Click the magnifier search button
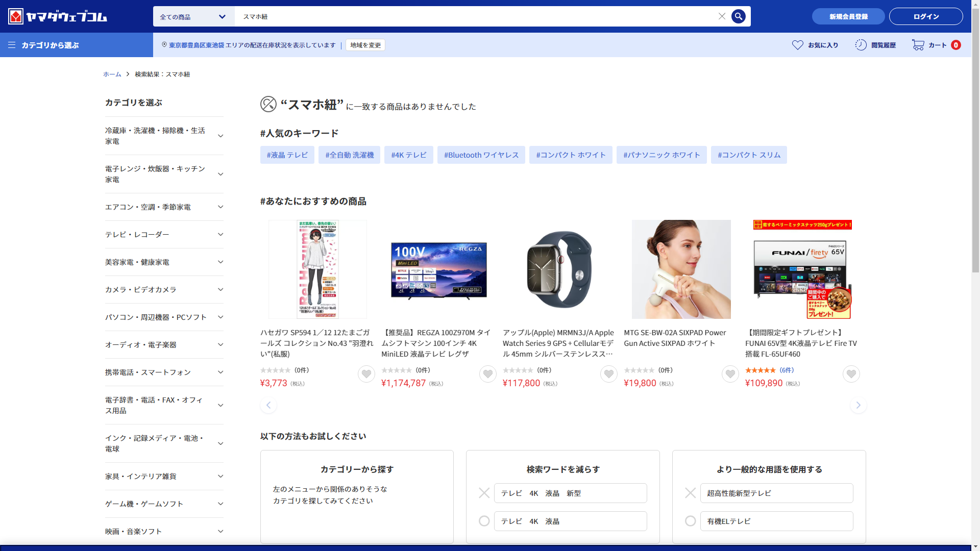Screen dimensions: 980x551 pos(738,16)
